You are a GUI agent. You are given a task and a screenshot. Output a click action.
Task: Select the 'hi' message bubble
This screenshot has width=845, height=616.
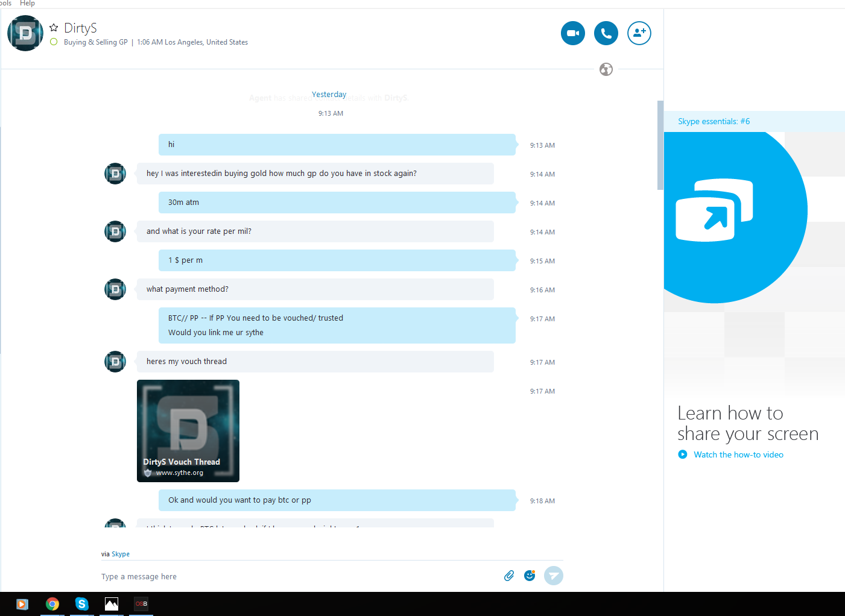(337, 145)
